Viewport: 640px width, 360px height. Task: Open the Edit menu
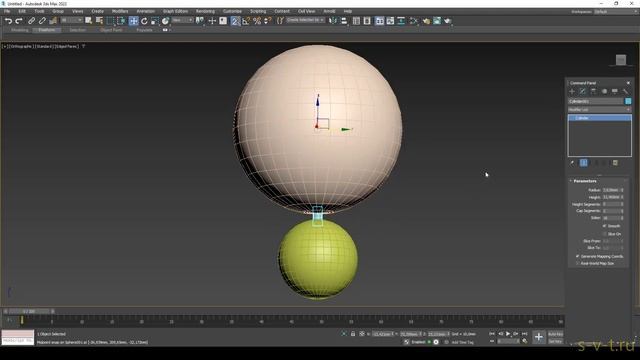[22, 11]
